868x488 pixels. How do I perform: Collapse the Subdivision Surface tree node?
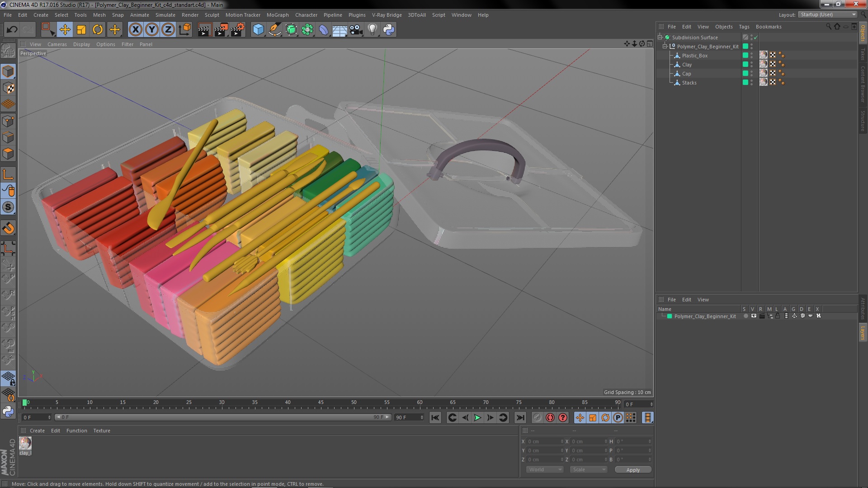tap(660, 38)
